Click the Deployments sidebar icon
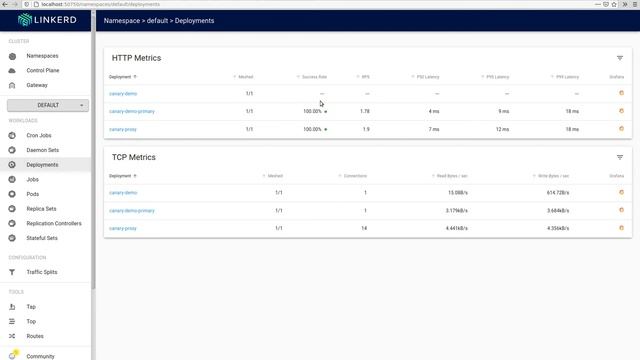The width and height of the screenshot is (640, 360). (12, 165)
